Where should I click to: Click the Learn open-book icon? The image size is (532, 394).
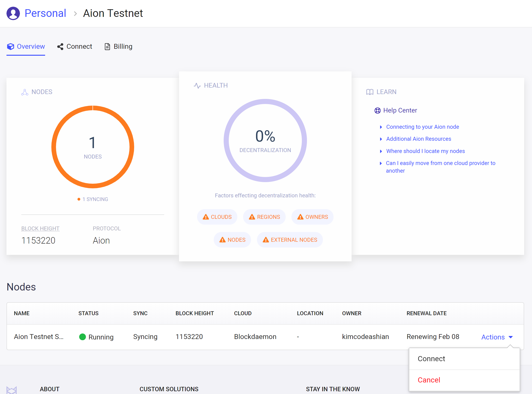(x=370, y=92)
